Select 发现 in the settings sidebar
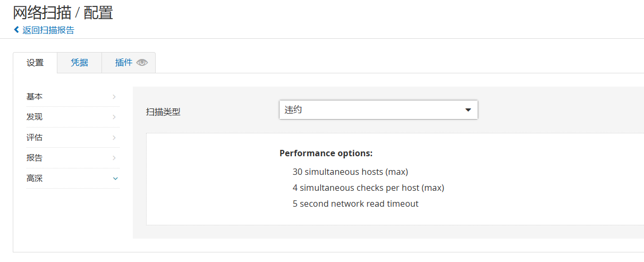Screen dimensions: 644x262 (73, 117)
